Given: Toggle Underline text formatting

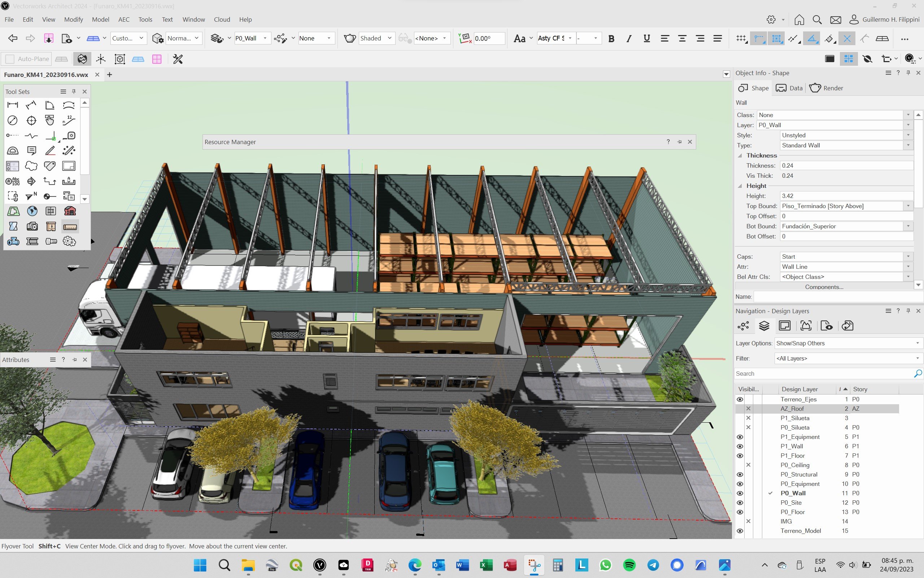Looking at the screenshot, I should pos(647,38).
